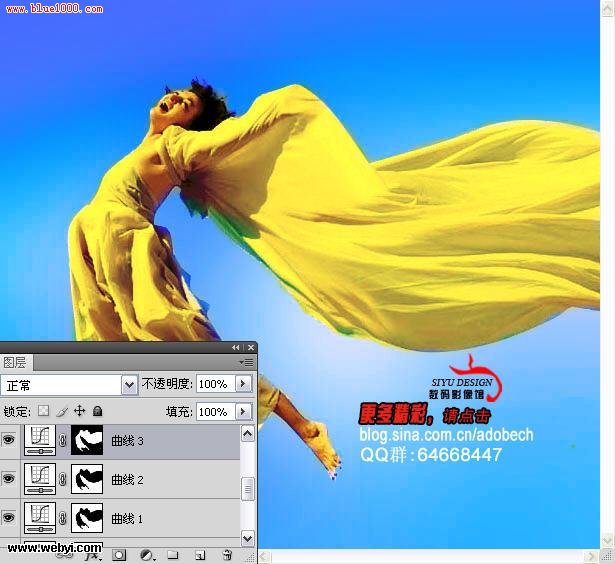
Task: Hide the 曲线 1 layer
Action: [x=9, y=518]
